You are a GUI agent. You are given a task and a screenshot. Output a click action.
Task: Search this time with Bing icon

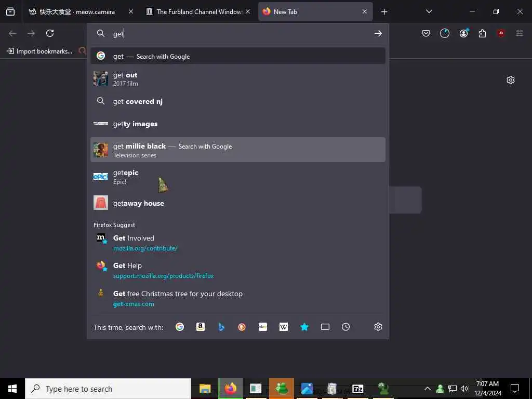tap(221, 327)
